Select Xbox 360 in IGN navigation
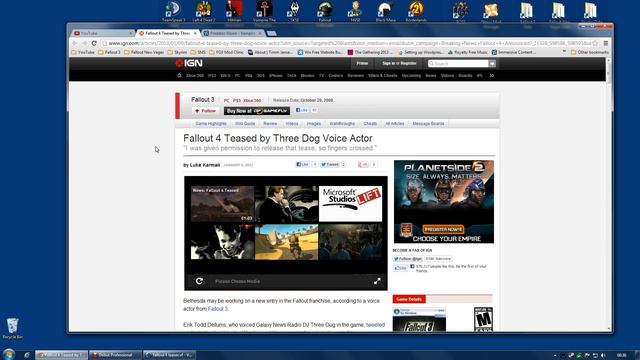Screen dimensions: 640x360 click(x=195, y=76)
